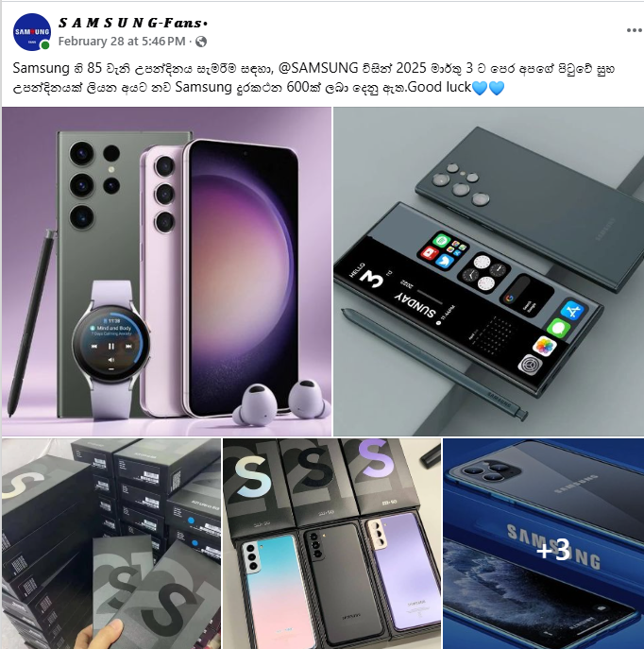Click the green online status dot on avatar
This screenshot has height=649, width=644.
click(x=45, y=45)
